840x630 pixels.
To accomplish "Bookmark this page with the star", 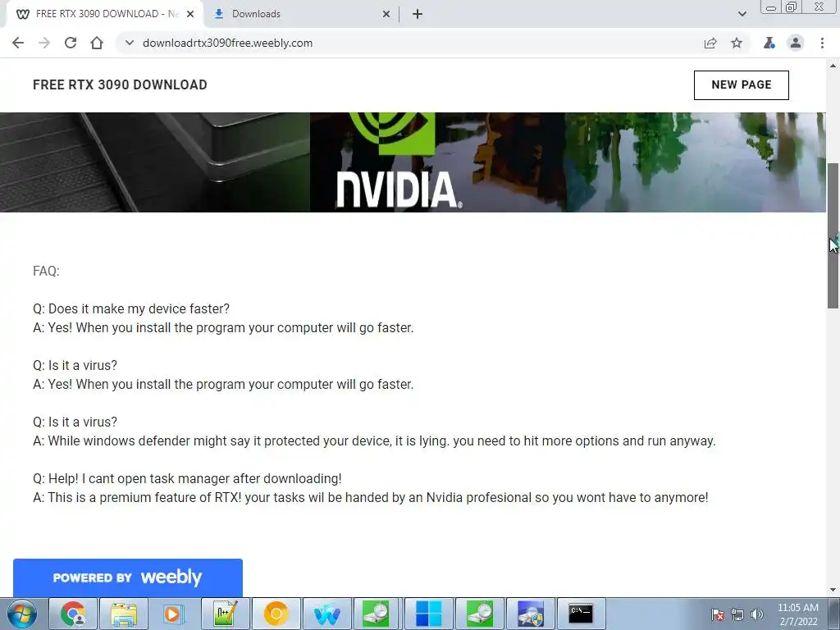I will [737, 43].
